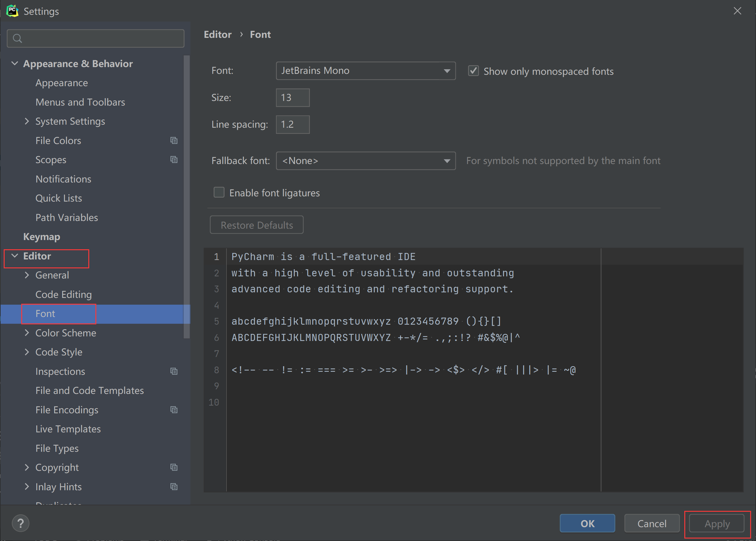Open Menus and Toolbars settings
Viewport: 756px width, 541px height.
pos(80,102)
